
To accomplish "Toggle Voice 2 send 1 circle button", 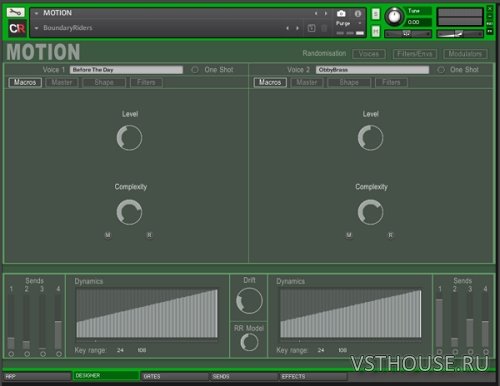I will click(439, 352).
